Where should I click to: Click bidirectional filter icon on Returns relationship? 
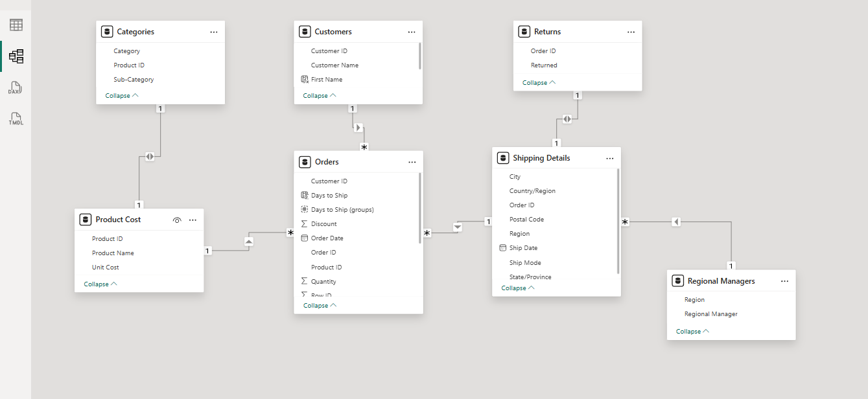tap(567, 119)
